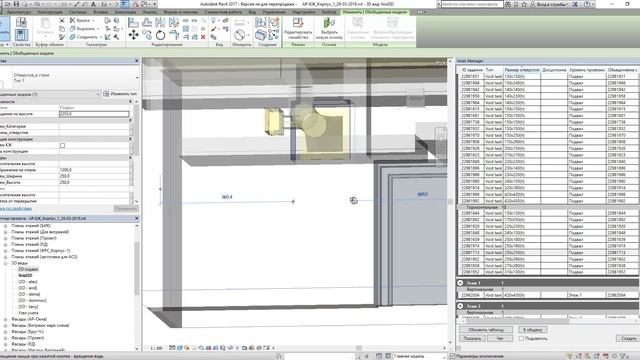Open the Вставка ribbon tab
The height and width of the screenshot is (360, 640).
point(100,12)
